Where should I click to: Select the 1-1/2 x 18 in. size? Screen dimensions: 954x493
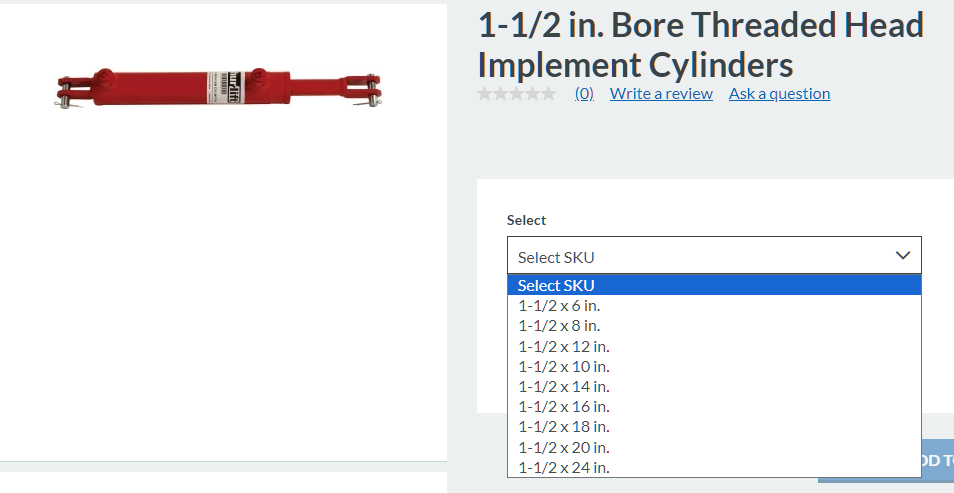563,427
